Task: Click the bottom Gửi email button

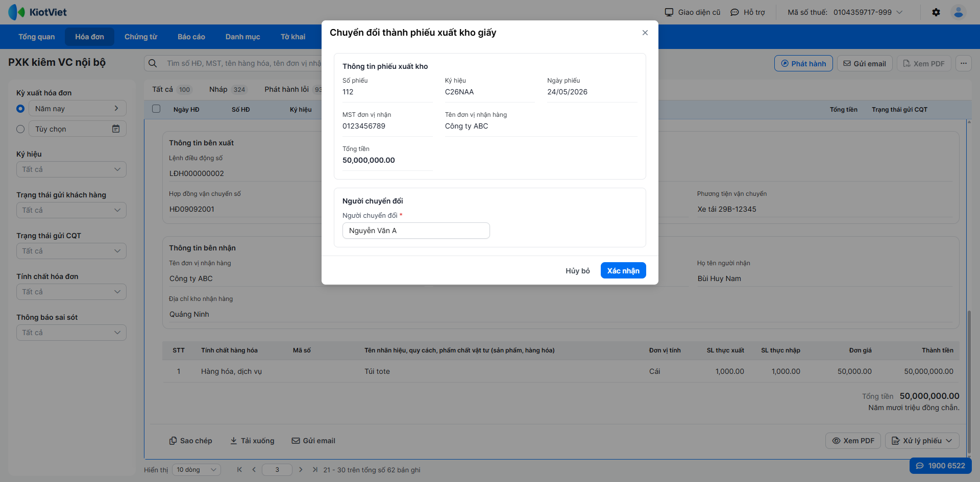Action: click(x=313, y=441)
